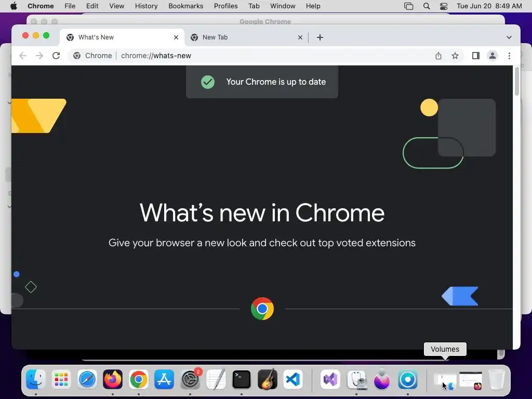Open the Bookmarks menu
This screenshot has width=532, height=399.
185,6
